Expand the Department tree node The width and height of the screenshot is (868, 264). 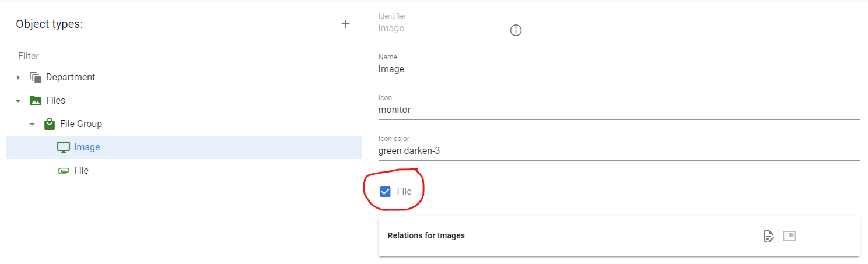coord(18,78)
